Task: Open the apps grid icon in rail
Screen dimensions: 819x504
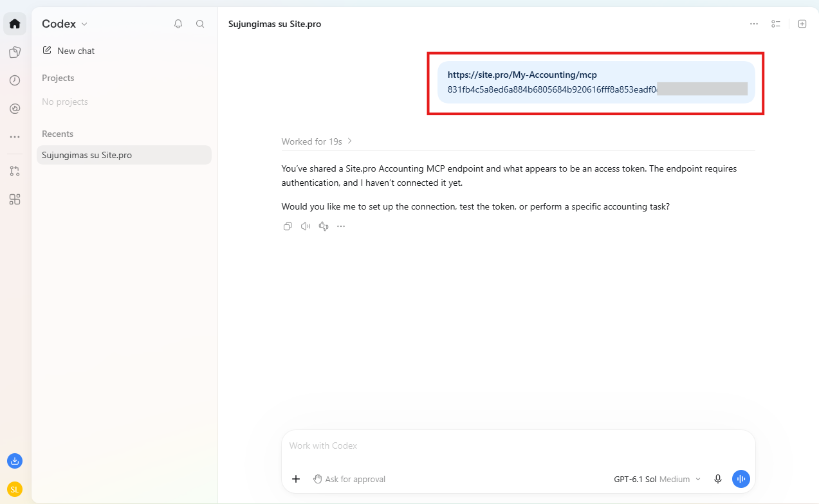Action: 15,199
